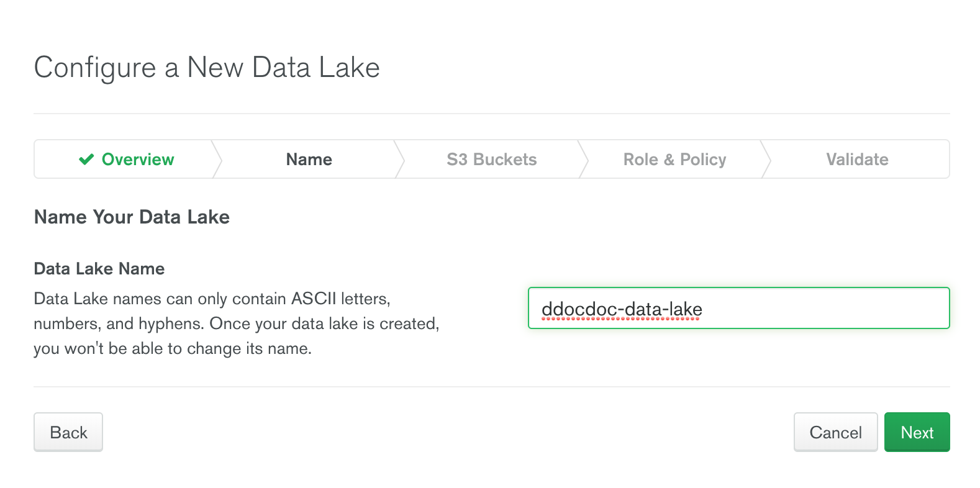980x488 pixels.
Task: Click the chevron separator after S3 Buckets
Action: [583, 160]
